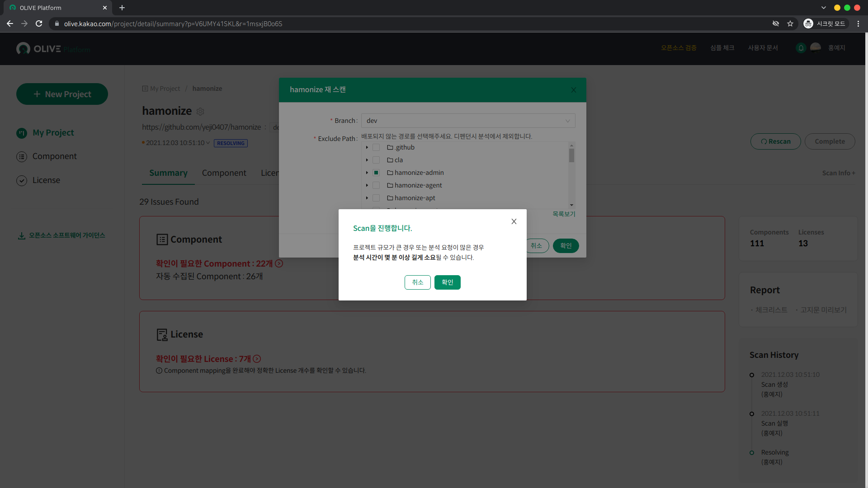Screen dimensions: 868x488
Task: Expand the cla folder tree node
Action: tap(367, 160)
